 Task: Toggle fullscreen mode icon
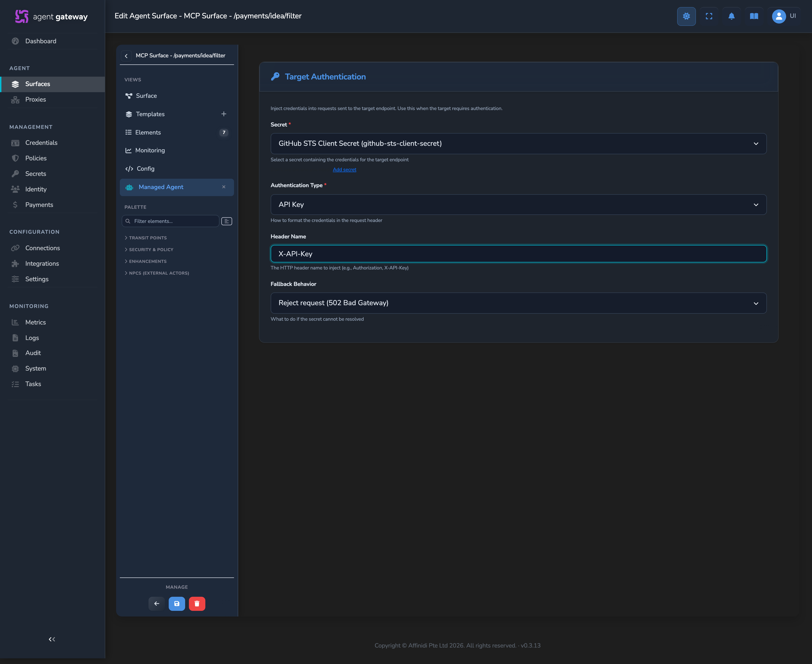pyautogui.click(x=709, y=16)
